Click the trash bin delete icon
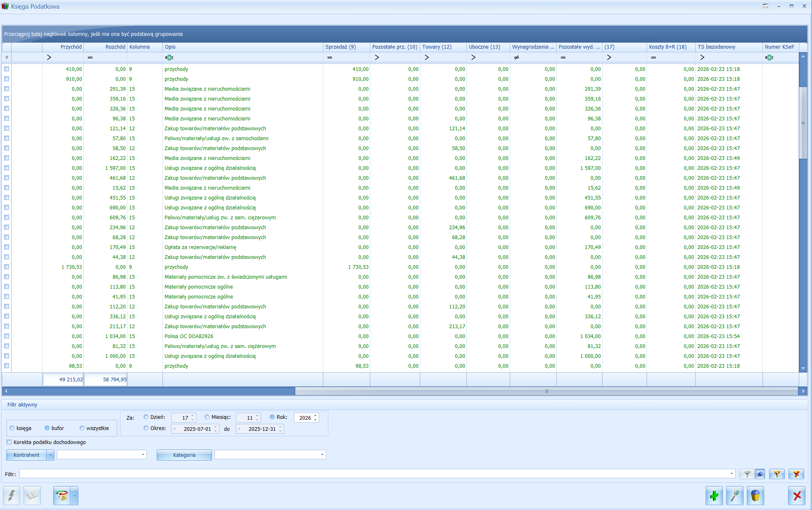This screenshot has width=812, height=510. click(x=755, y=496)
